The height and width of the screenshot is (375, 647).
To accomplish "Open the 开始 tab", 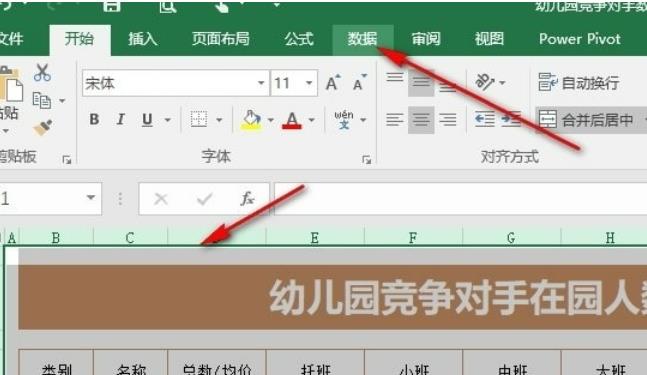I will pos(79,39).
